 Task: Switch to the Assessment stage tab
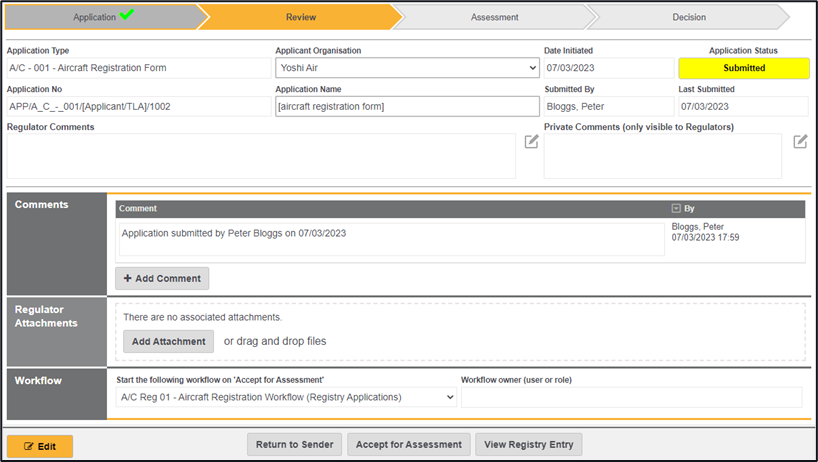494,17
